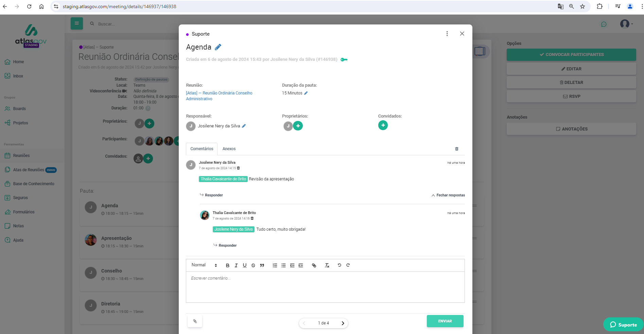The width and height of the screenshot is (644, 334).
Task: Click the pencil icon beside Agenda title
Action: [218, 47]
